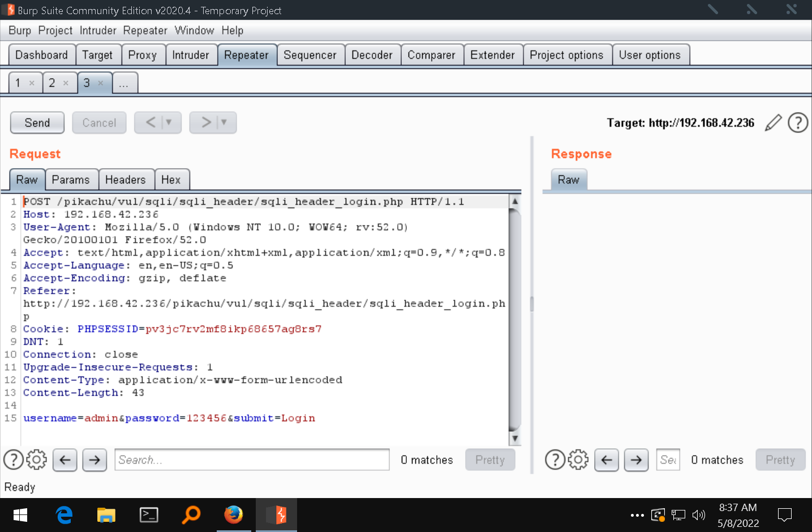This screenshot has width=812, height=532.
Task: Go to next request search match arrow
Action: [94, 460]
